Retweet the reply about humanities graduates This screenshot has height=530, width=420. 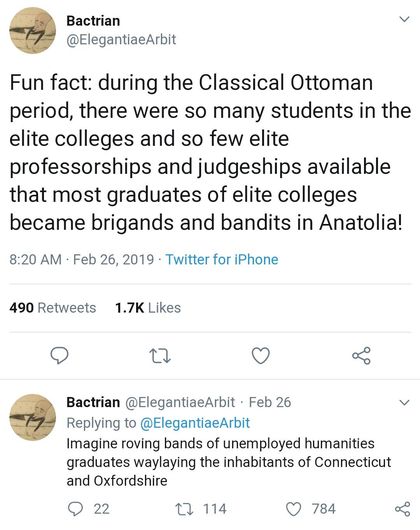[184, 508]
